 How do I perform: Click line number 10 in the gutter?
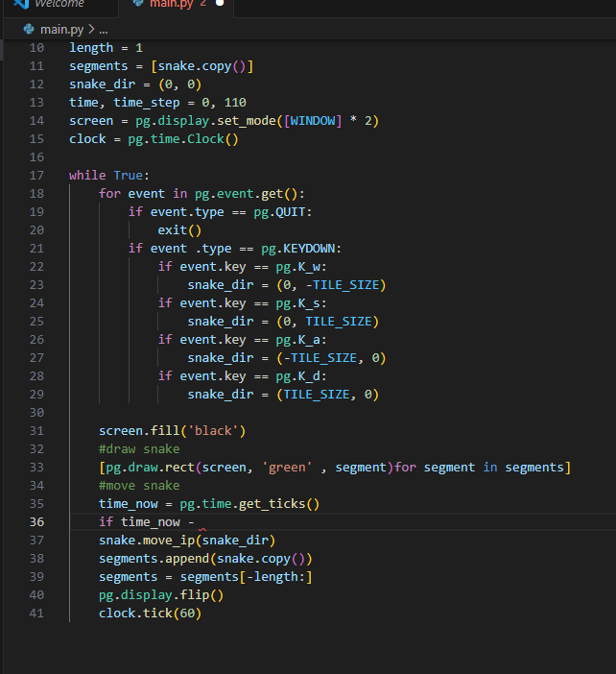click(36, 48)
